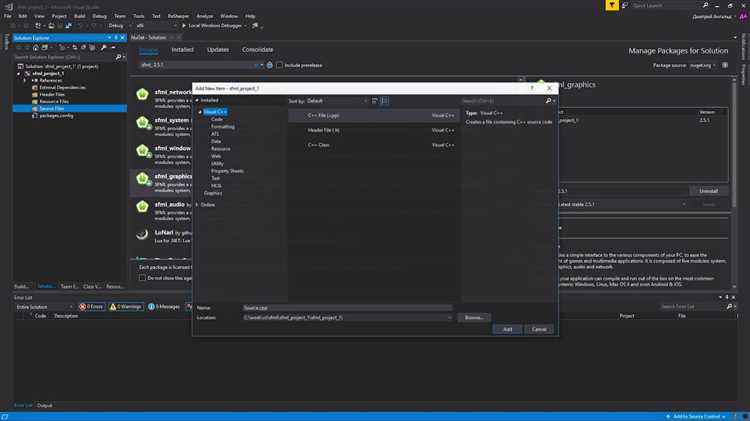
Task: Click the Browse... button for location
Action: tap(474, 318)
